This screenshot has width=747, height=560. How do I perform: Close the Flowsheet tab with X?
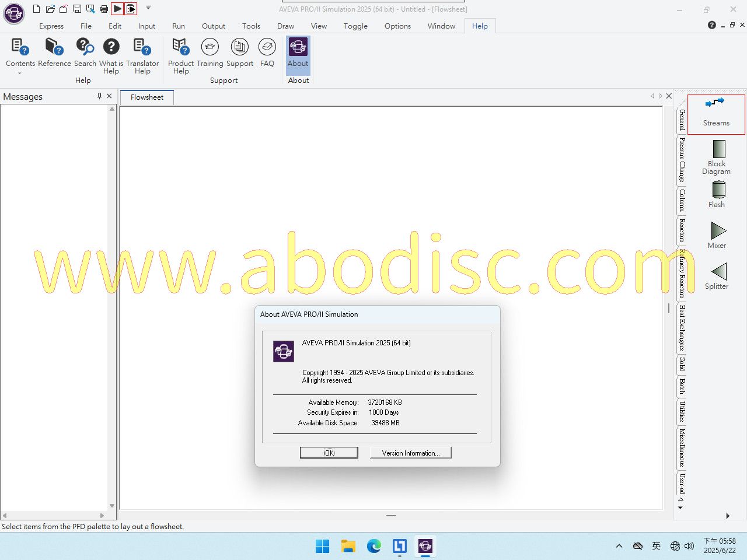pos(669,96)
